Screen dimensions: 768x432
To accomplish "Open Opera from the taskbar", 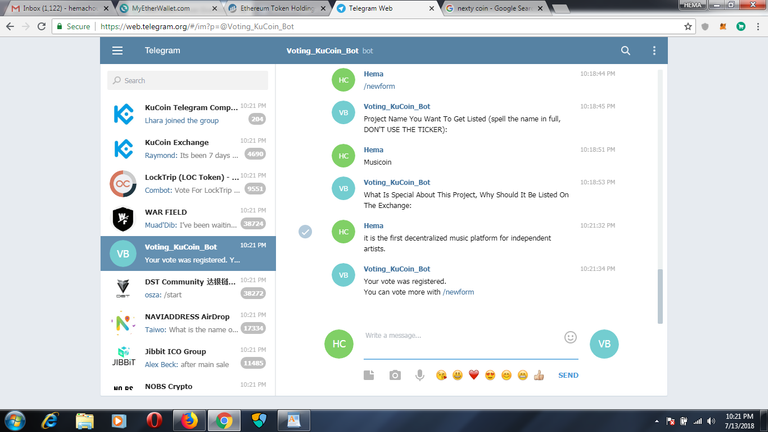I will (x=154, y=420).
